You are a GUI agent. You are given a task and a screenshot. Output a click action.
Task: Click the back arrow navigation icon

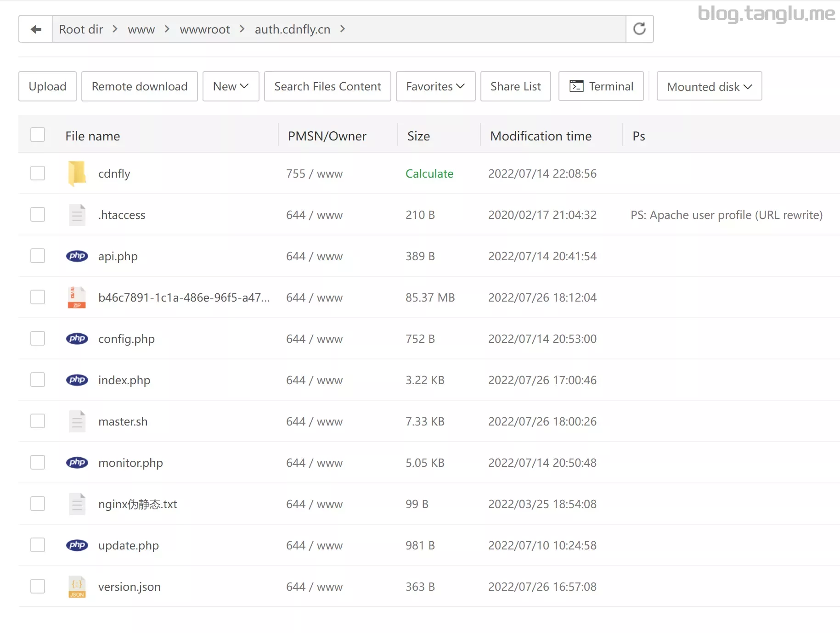point(36,29)
